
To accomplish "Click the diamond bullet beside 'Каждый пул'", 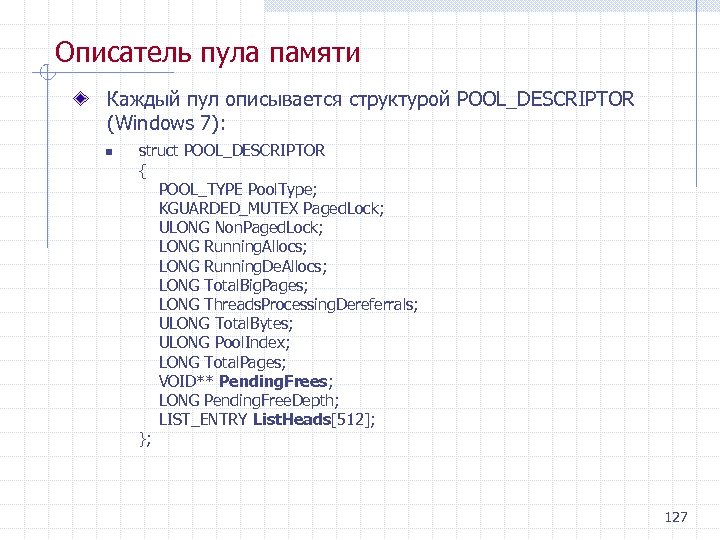I will (81, 99).
